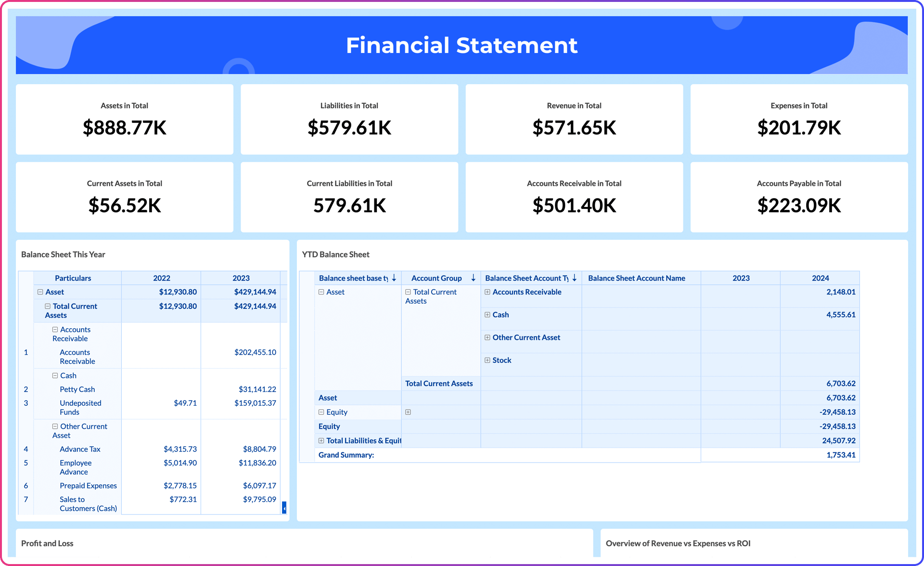
Task: Click the YTD Balance Sheet panel title
Action: point(335,254)
